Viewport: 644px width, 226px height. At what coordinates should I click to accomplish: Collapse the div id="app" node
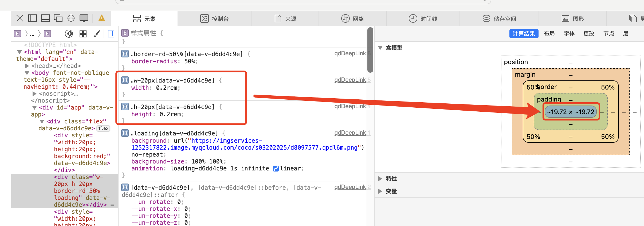click(x=34, y=107)
